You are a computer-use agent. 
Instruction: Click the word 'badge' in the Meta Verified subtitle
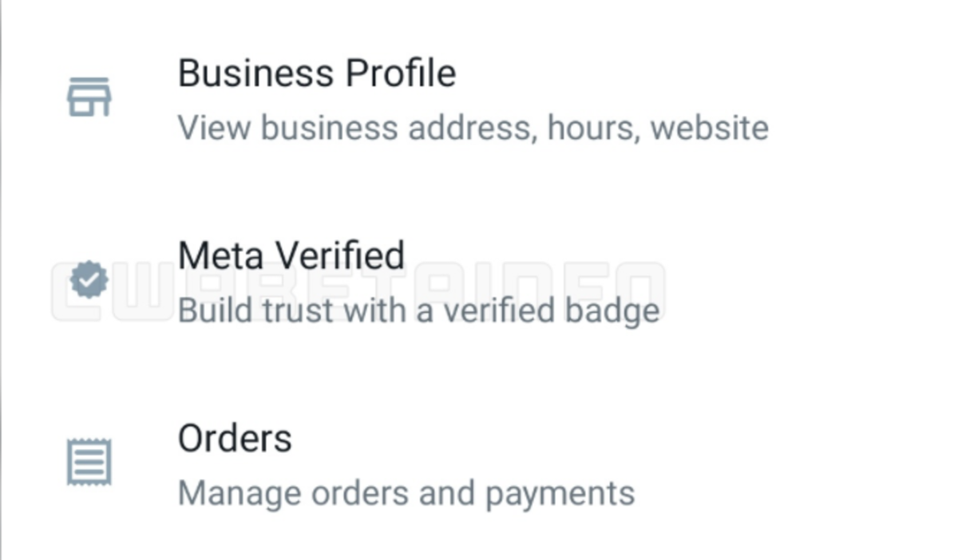611,311
